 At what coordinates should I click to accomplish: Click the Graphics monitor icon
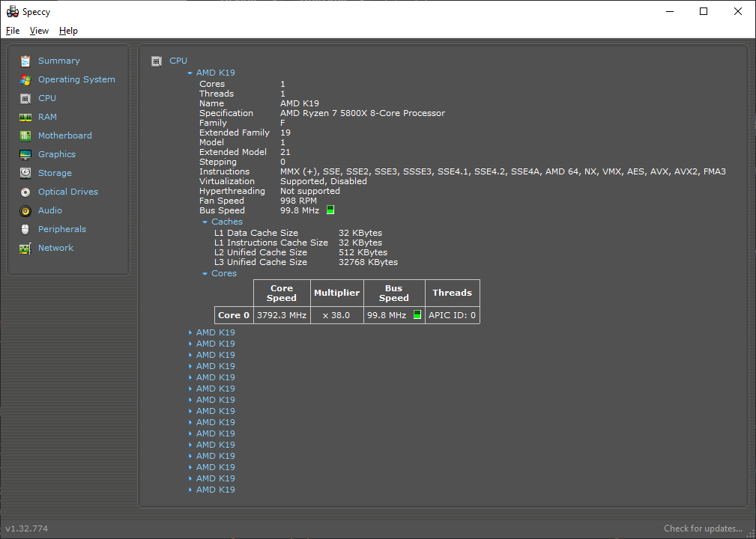coord(25,154)
